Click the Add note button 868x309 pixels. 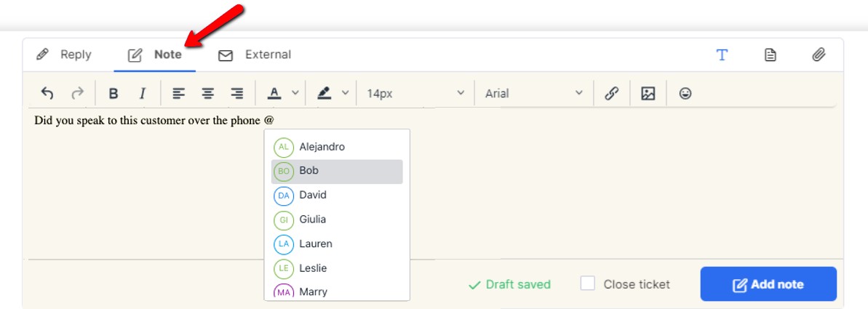pyautogui.click(x=768, y=284)
